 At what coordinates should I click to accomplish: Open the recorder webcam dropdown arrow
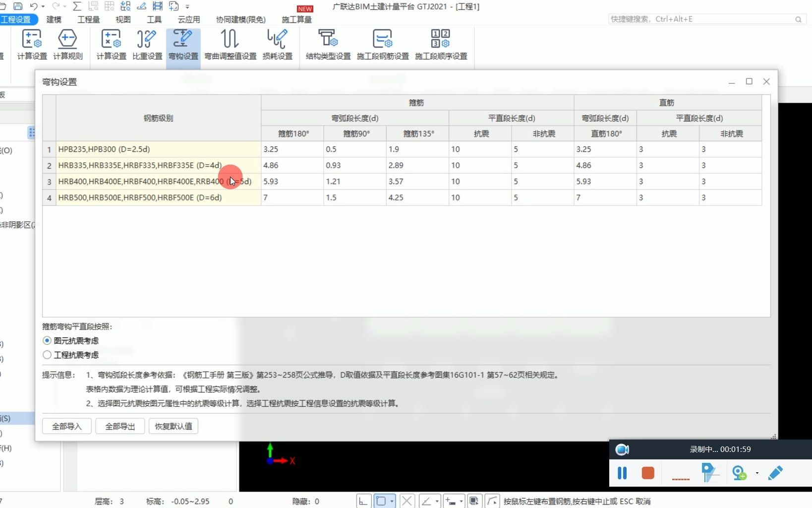[757, 473]
